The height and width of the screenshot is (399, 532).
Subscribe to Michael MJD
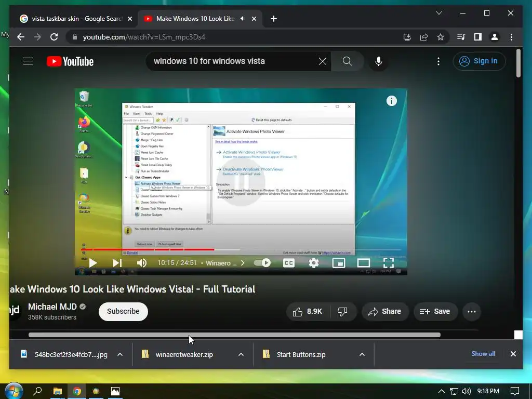tap(123, 312)
